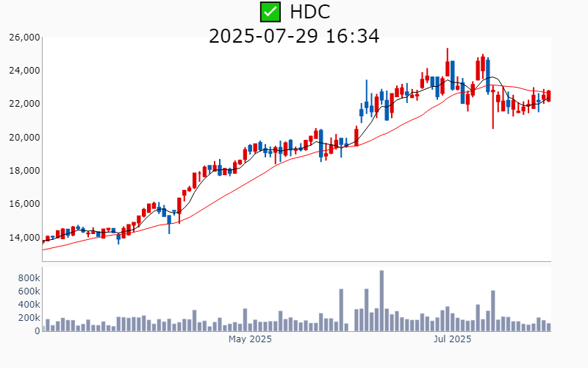Click the 24,000 price axis label
Screen dimensions: 588x368
coord(24,70)
